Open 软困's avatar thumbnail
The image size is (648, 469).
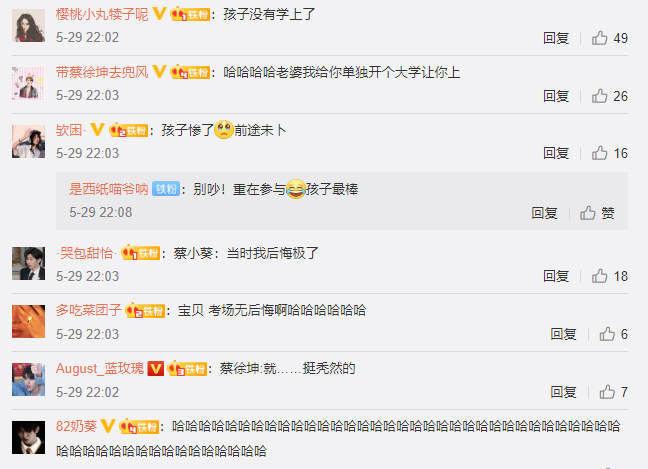pos(29,142)
